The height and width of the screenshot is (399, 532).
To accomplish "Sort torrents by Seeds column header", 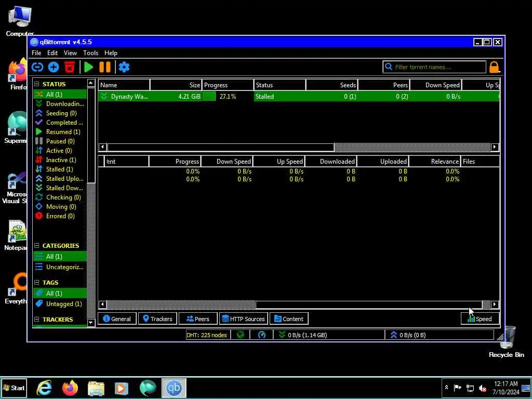I will (332, 85).
